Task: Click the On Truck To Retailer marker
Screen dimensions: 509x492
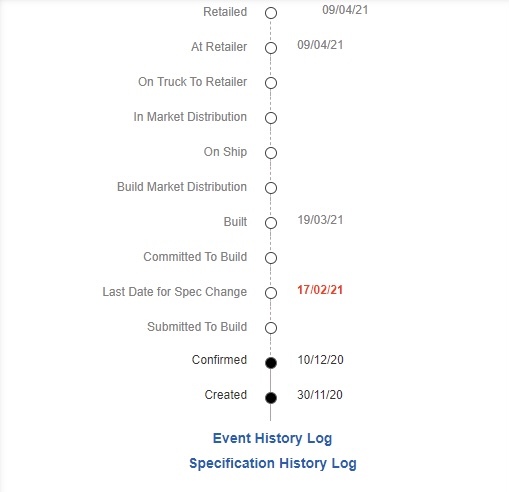Action: (x=271, y=83)
